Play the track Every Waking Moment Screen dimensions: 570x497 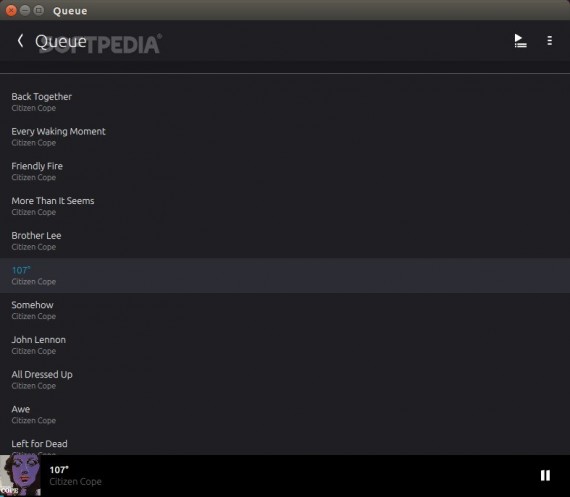[285, 137]
